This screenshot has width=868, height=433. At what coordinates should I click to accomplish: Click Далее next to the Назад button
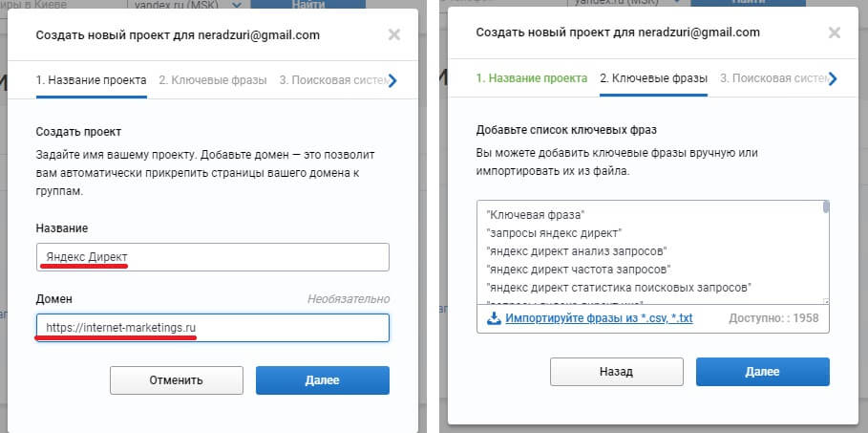(x=762, y=372)
